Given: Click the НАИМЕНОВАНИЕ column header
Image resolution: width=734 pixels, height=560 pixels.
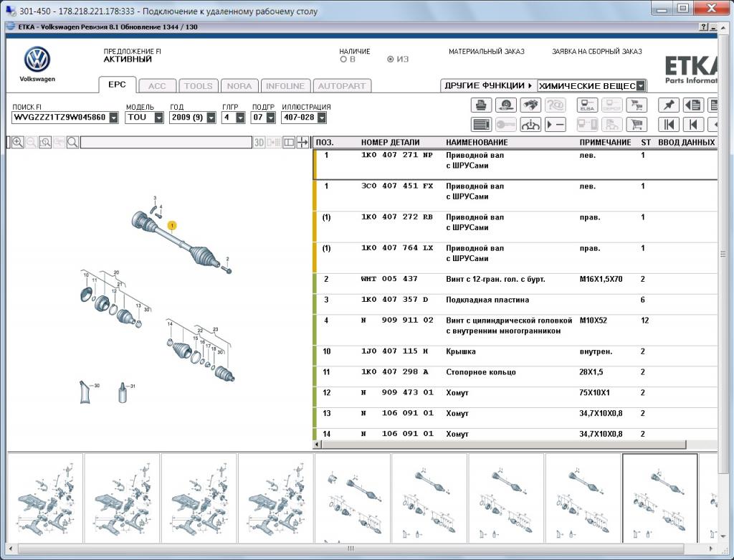Looking at the screenshot, I should click(x=477, y=143).
